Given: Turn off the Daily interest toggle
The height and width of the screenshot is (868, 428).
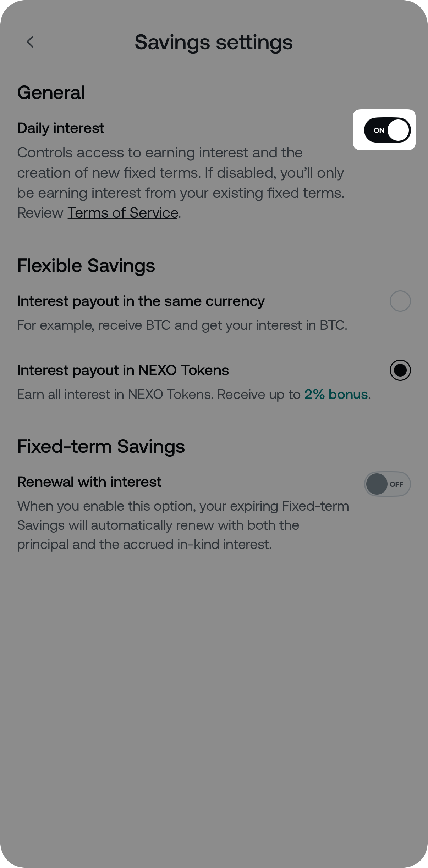Looking at the screenshot, I should point(387,130).
